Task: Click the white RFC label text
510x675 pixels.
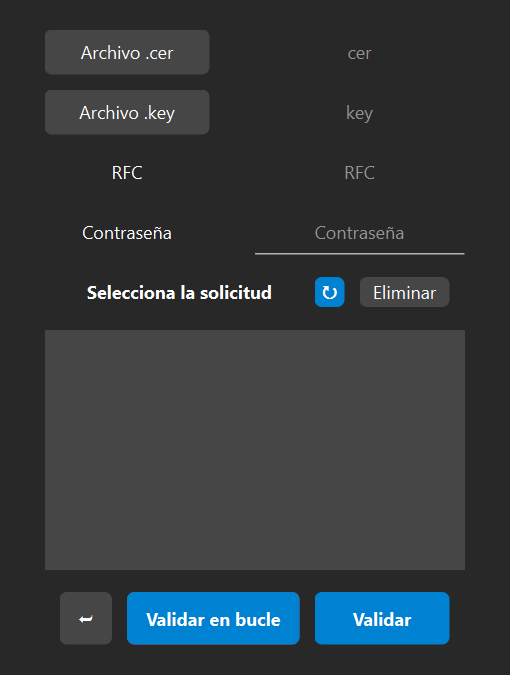Action: 127,173
